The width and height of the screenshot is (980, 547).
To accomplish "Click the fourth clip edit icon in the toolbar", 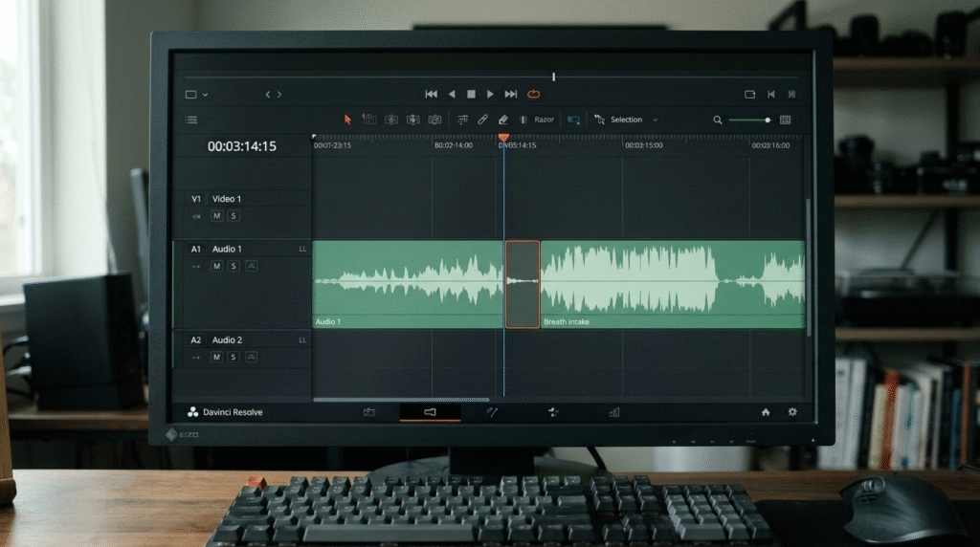I will (x=434, y=120).
